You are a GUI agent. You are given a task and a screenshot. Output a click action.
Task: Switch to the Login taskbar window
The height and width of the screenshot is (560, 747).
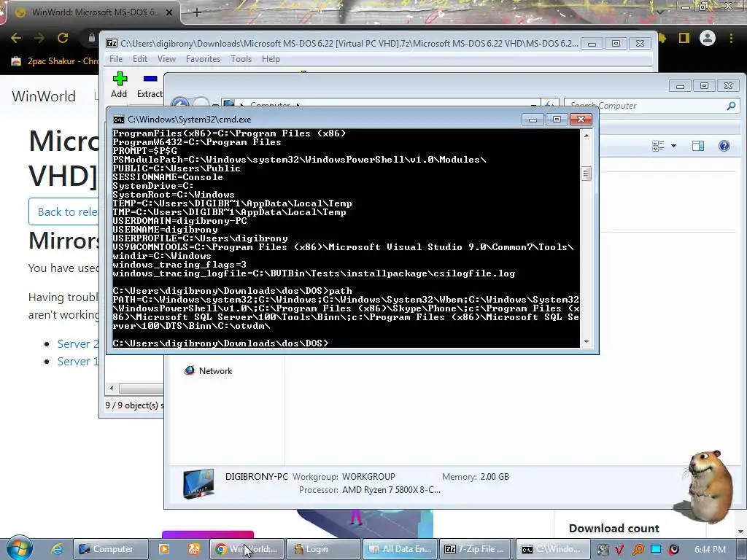(x=323, y=549)
